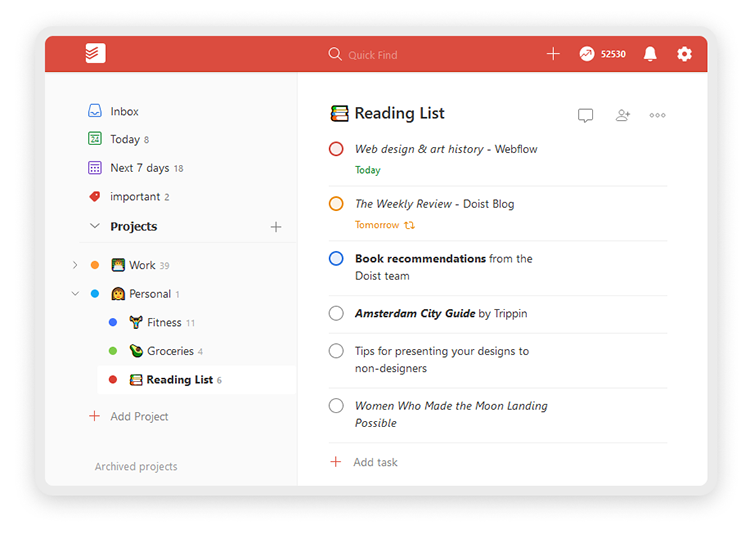Collapse the Projects section chevron
Image resolution: width=750 pixels, height=534 pixels.
[95, 226]
